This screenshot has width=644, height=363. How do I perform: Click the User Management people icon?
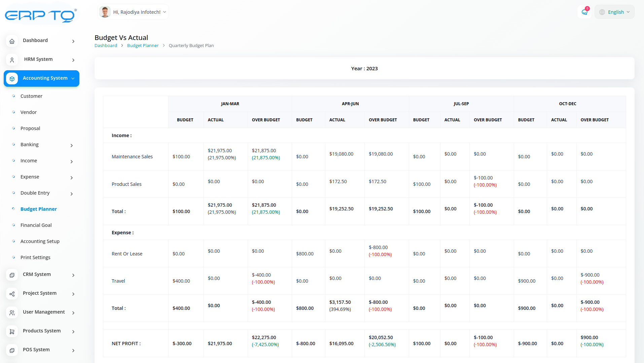click(12, 313)
